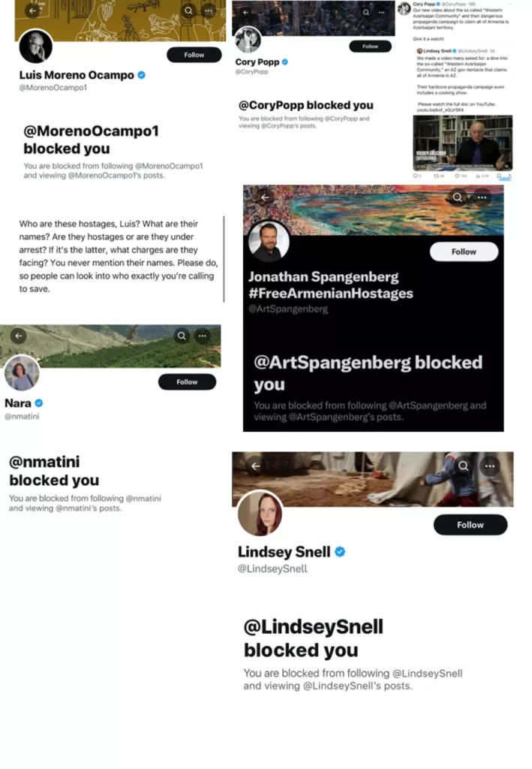Follow Lindsey Snell

tap(470, 525)
